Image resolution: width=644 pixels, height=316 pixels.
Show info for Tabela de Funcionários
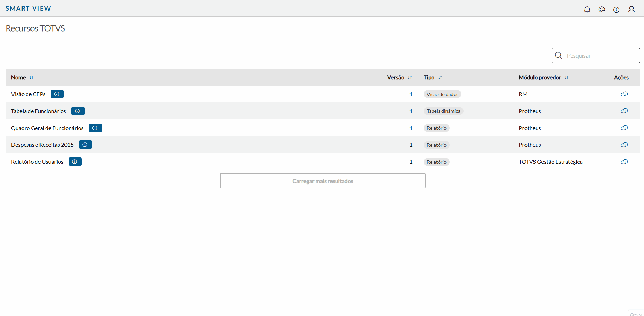pos(78,111)
